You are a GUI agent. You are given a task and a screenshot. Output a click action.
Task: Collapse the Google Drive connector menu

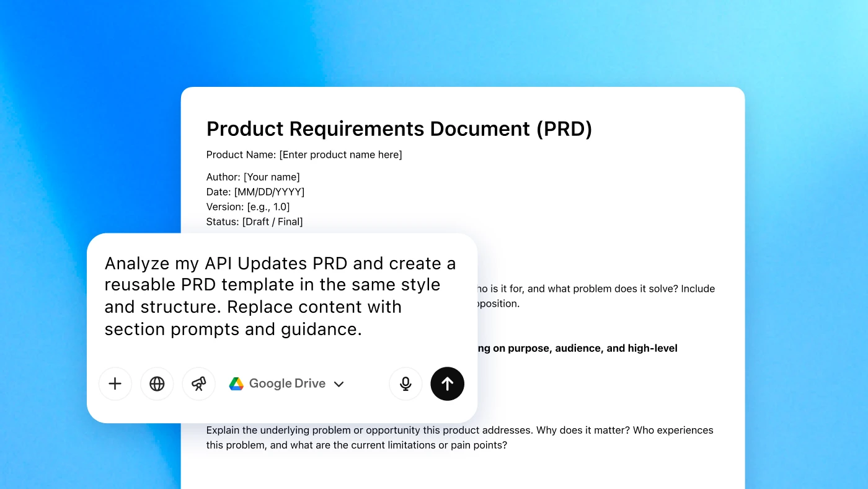339,384
